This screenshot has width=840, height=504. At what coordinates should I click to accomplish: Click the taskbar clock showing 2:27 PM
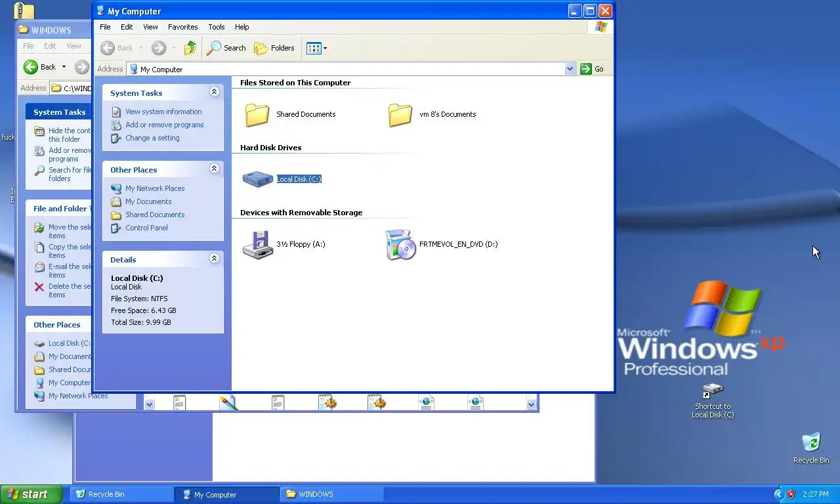815,494
